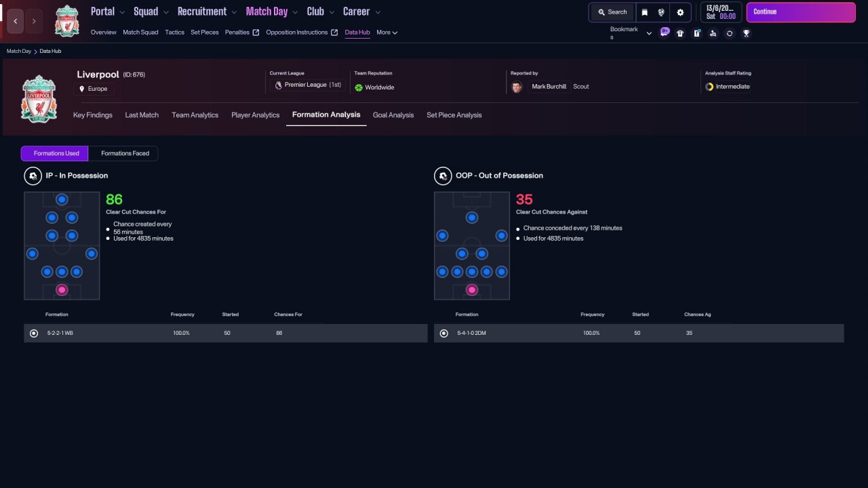Open the Set Pieces submenu item

click(x=205, y=33)
